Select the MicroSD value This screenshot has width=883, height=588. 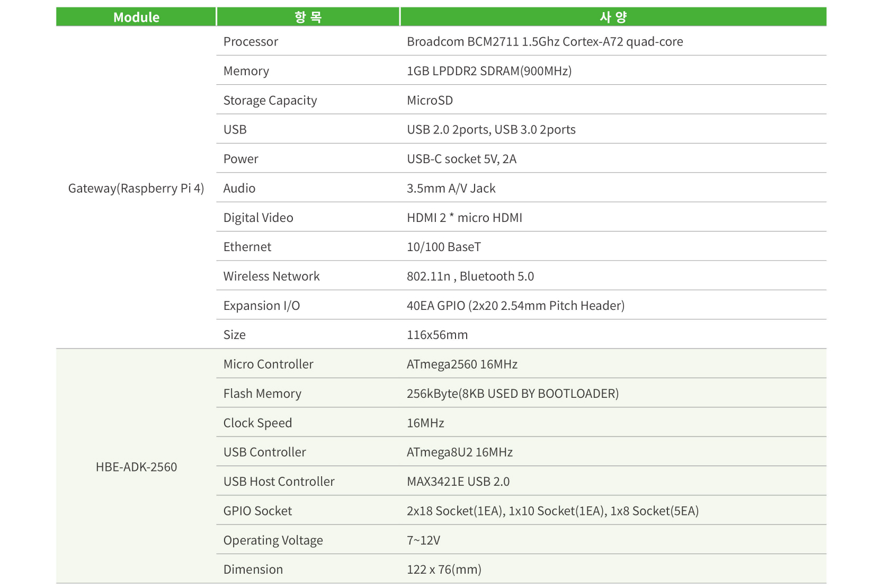430,100
